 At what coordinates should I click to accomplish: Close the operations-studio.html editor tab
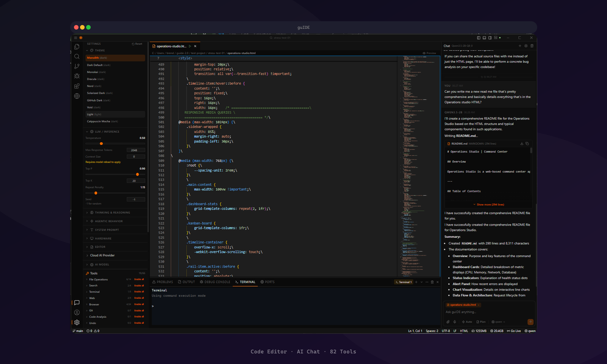tap(195, 46)
